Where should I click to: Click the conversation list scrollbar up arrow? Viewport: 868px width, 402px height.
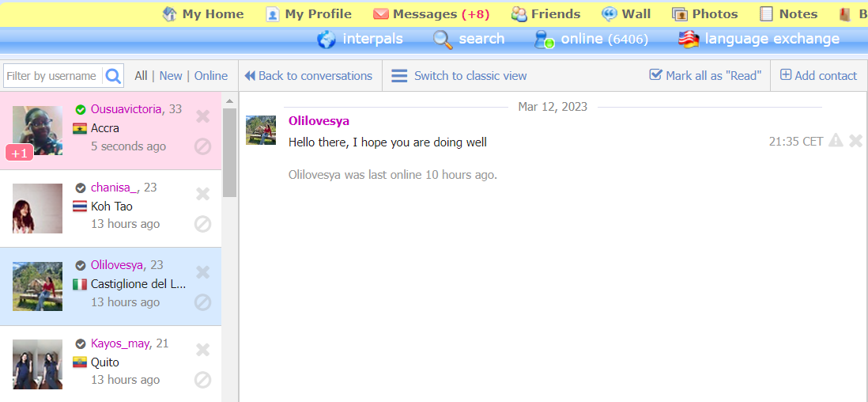tap(229, 101)
